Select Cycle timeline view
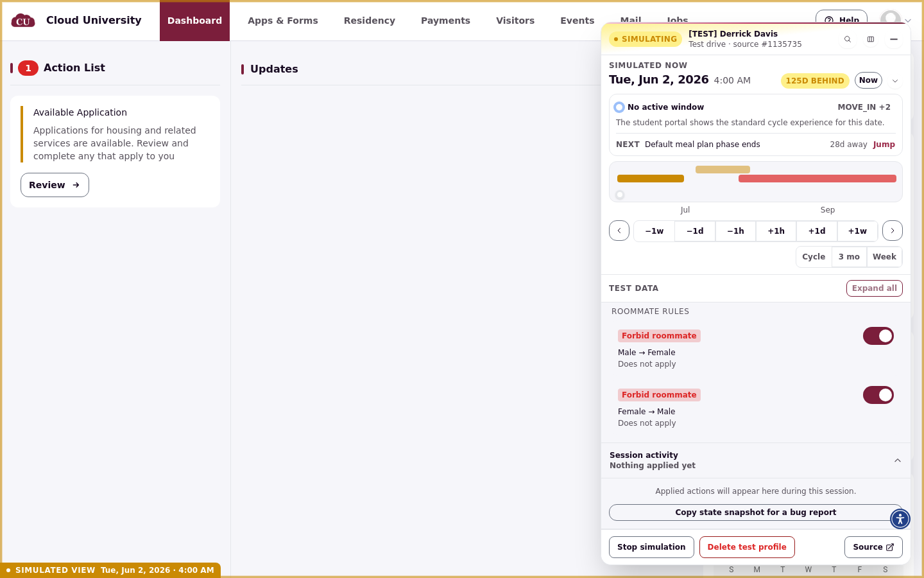Screen dimensions: 924x578 [x=814, y=257]
